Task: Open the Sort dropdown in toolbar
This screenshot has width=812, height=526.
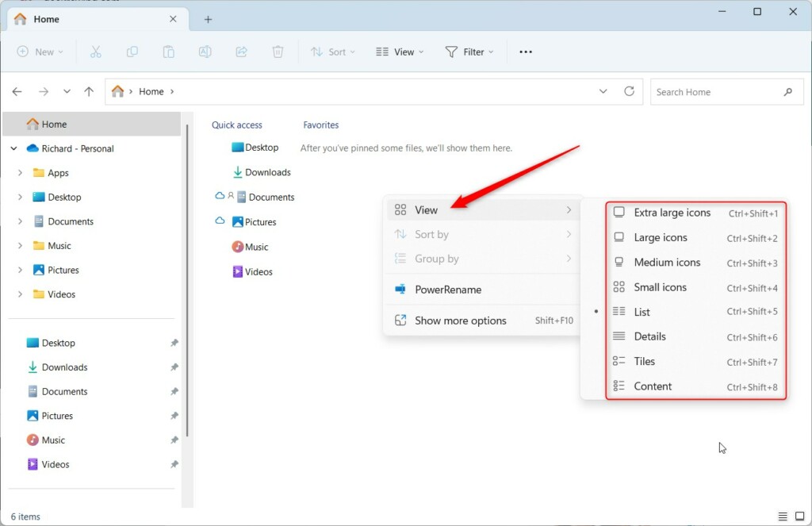Action: (332, 52)
